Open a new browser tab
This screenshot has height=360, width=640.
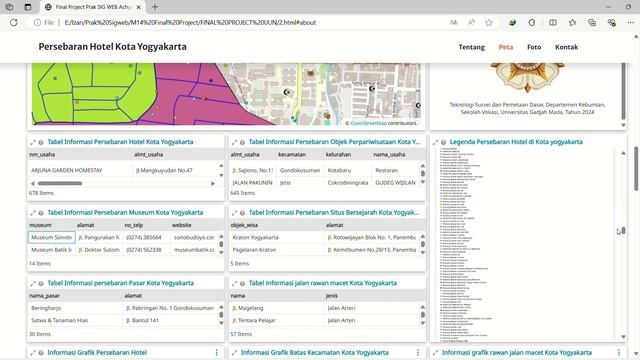point(155,7)
